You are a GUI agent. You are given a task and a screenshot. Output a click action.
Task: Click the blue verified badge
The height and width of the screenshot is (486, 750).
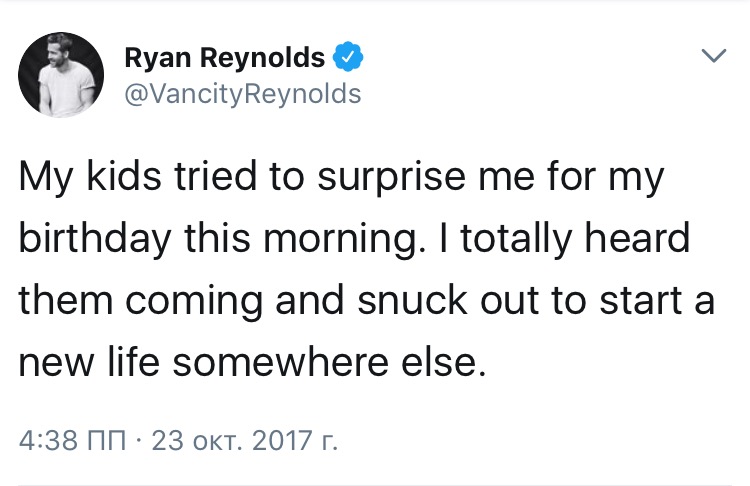coord(348,57)
